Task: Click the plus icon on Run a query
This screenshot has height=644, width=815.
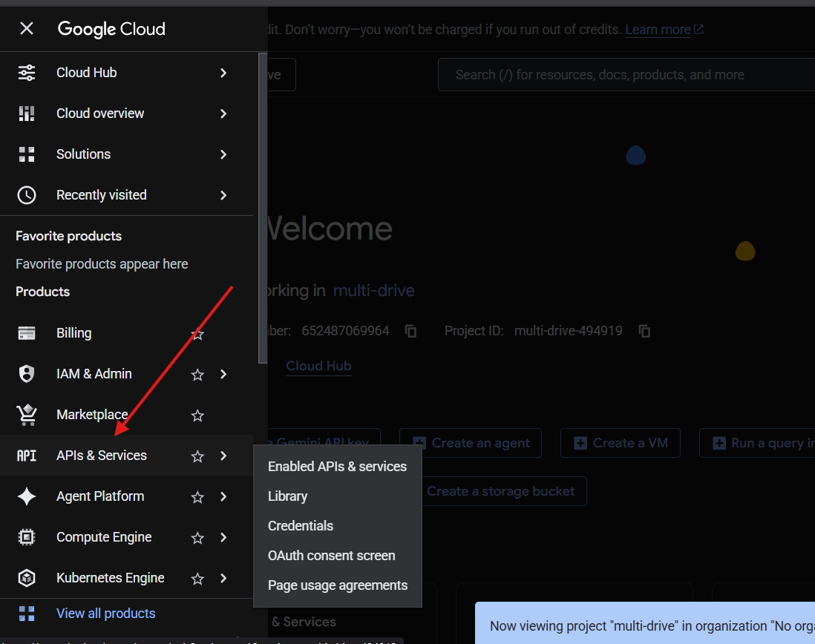Action: 719,443
